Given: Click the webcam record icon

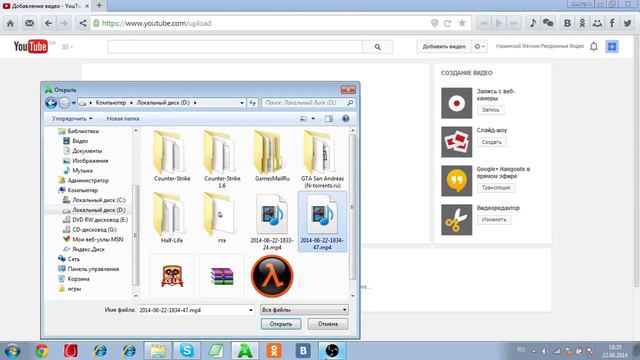Looking at the screenshot, I should (456, 103).
